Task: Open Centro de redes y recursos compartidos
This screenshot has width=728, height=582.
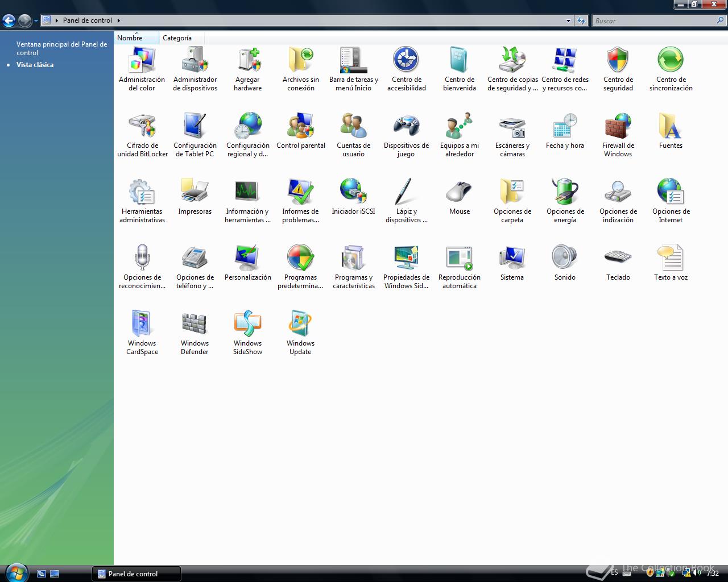Action: (x=565, y=69)
